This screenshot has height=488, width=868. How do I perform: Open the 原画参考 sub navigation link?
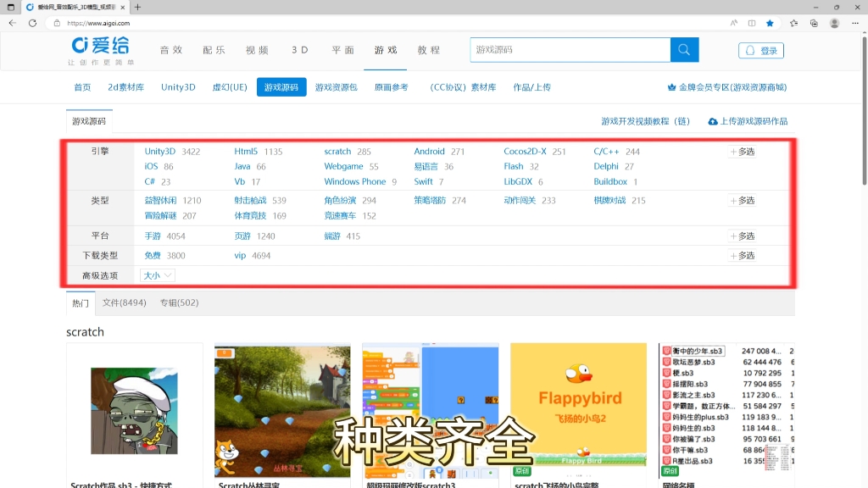pos(392,87)
